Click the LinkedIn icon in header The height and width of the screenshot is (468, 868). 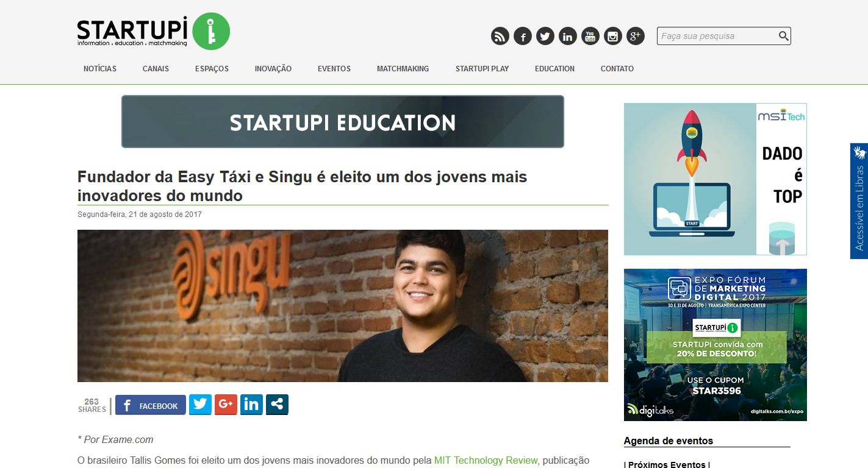pyautogui.click(x=568, y=37)
